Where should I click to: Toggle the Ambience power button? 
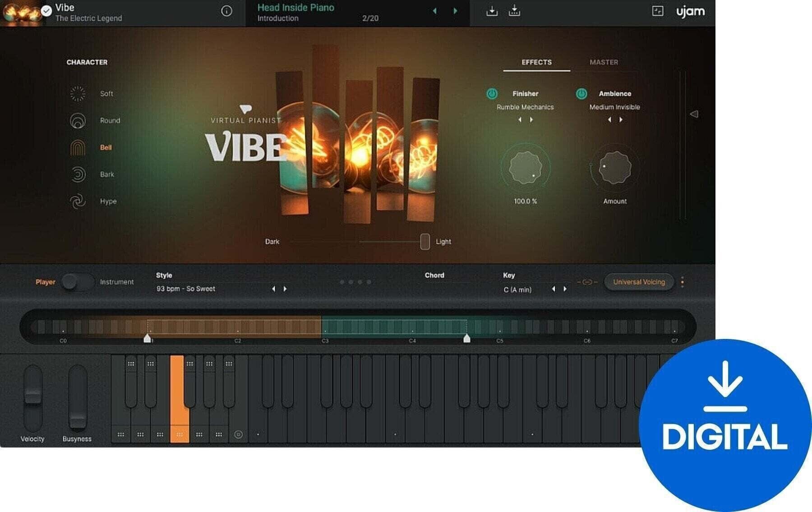(581, 93)
